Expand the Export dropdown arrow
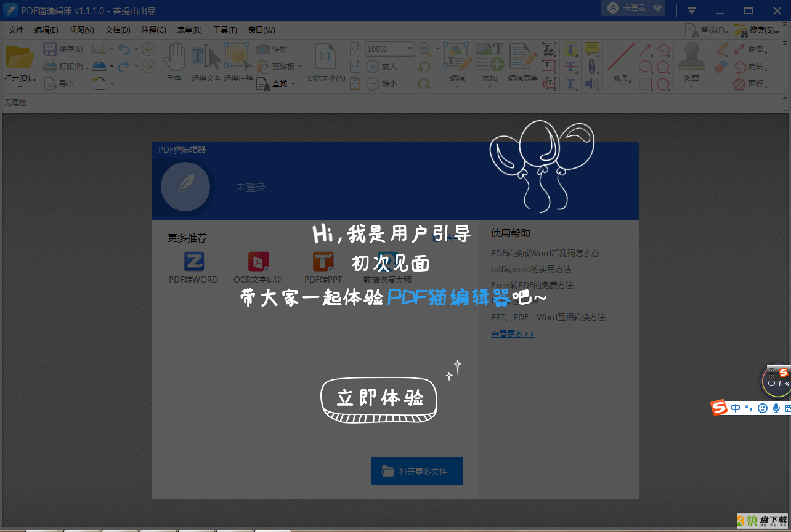Screen dimensions: 791x532 [80, 83]
